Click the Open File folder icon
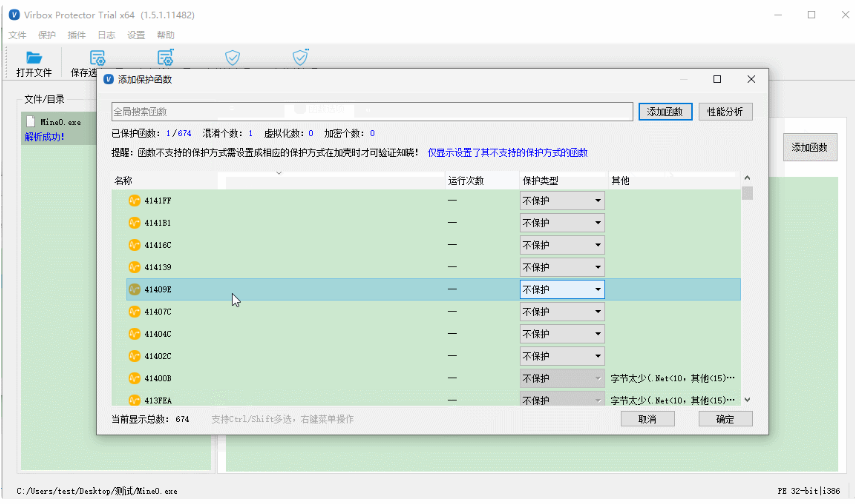The width and height of the screenshot is (855, 504). (x=34, y=57)
